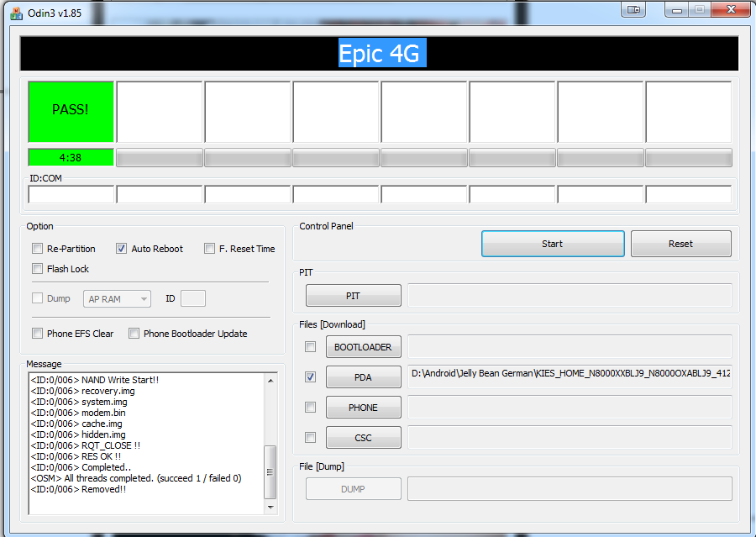Uncheck the PDA file checkbox
The image size is (756, 537).
pyautogui.click(x=311, y=376)
